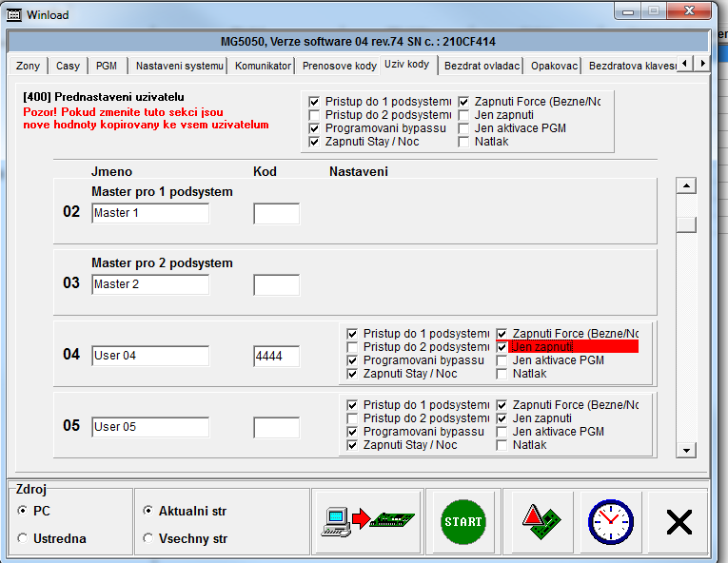Open the Komunikator tab

[x=263, y=66]
